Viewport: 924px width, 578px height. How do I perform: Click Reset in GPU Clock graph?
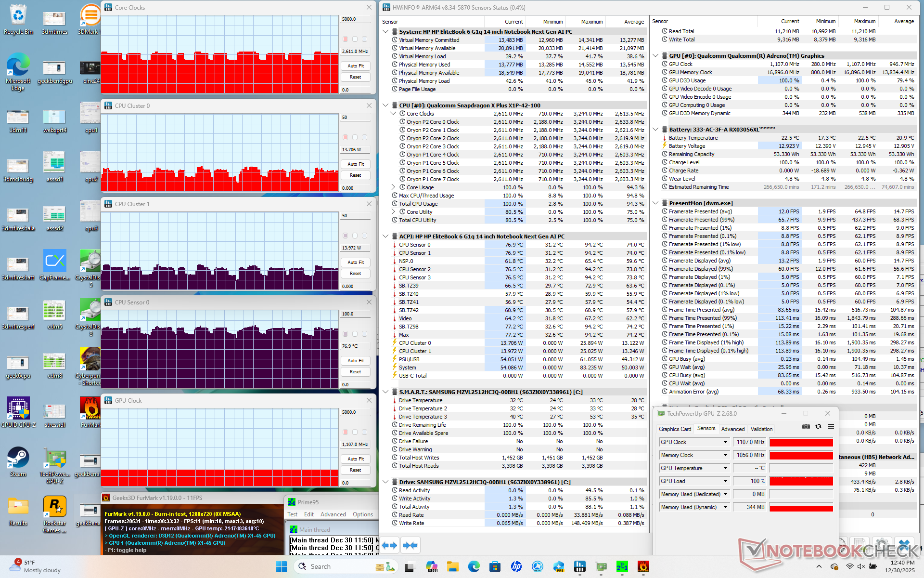click(x=356, y=470)
